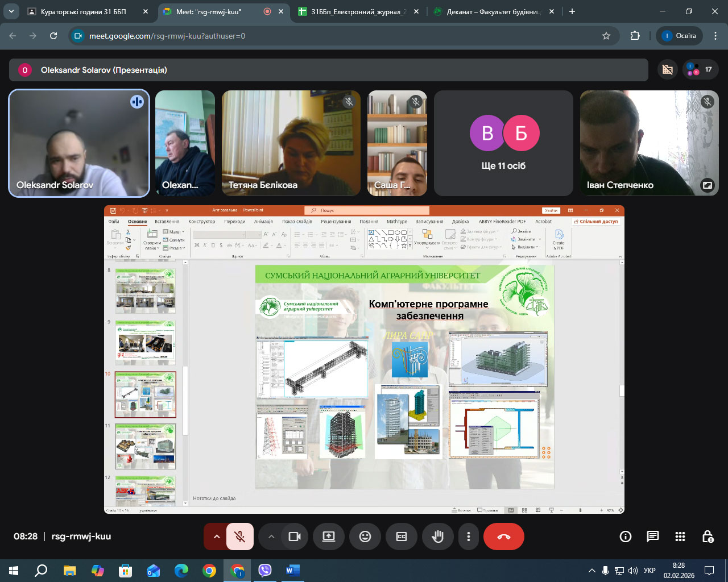Screen dimensions: 728x582
Task: Toggle the camera on or off
Action: pyautogui.click(x=295, y=537)
